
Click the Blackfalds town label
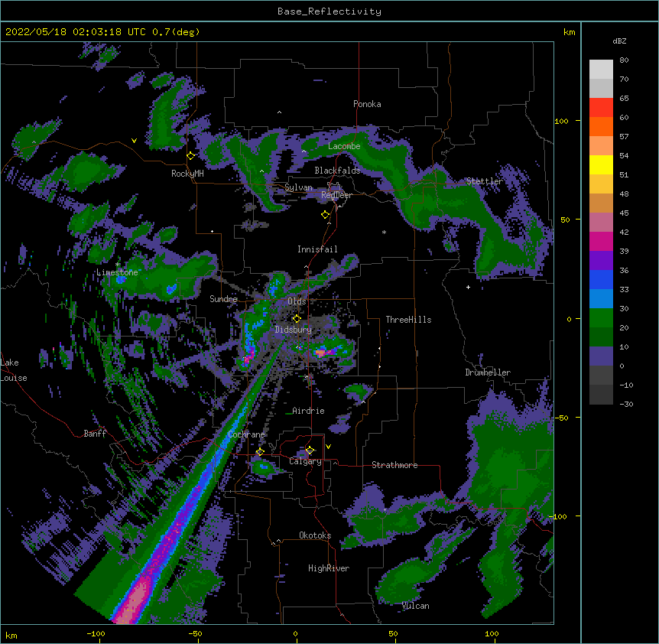click(337, 171)
